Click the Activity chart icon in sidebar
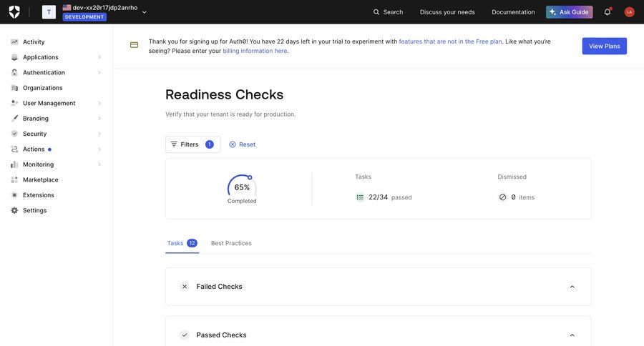Image resolution: width=644 pixels, height=346 pixels. tap(14, 42)
